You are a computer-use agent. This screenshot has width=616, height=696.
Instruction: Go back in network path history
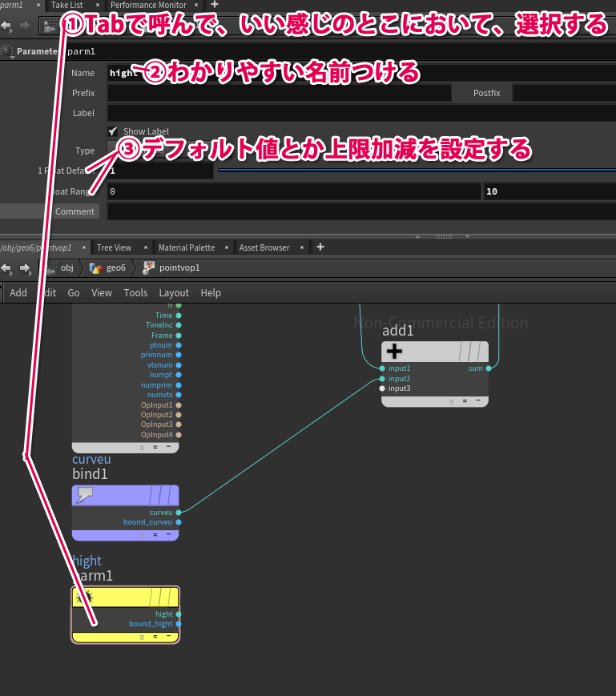tap(6, 268)
